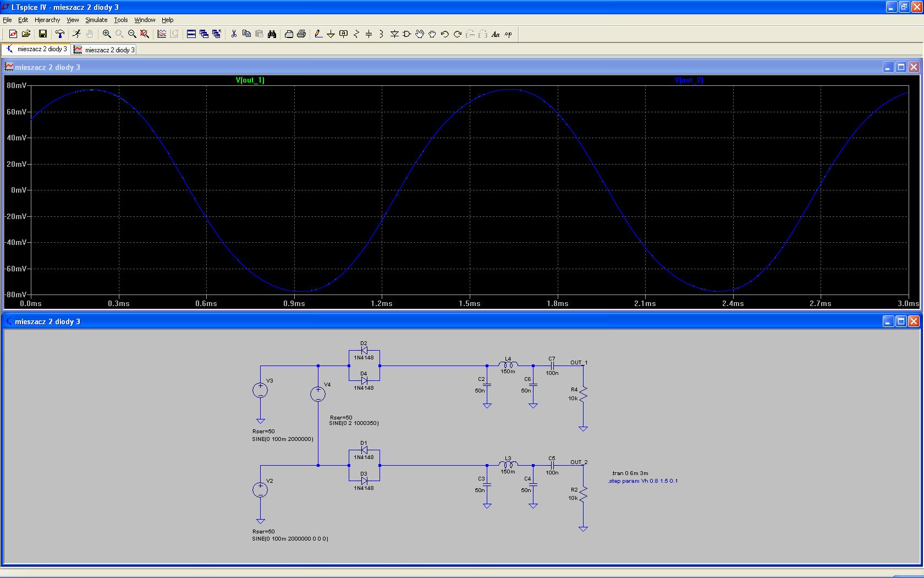Click the V(out_2) trace label
924x578 pixels.
(689, 80)
